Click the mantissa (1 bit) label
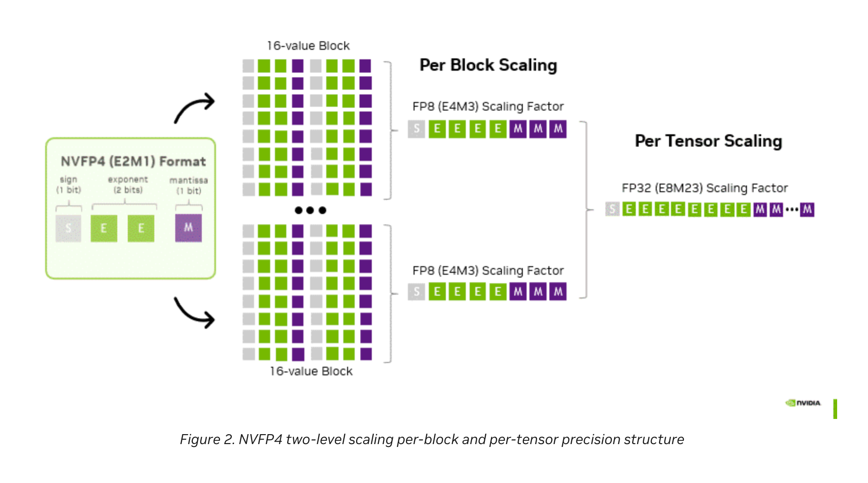 pyautogui.click(x=189, y=186)
